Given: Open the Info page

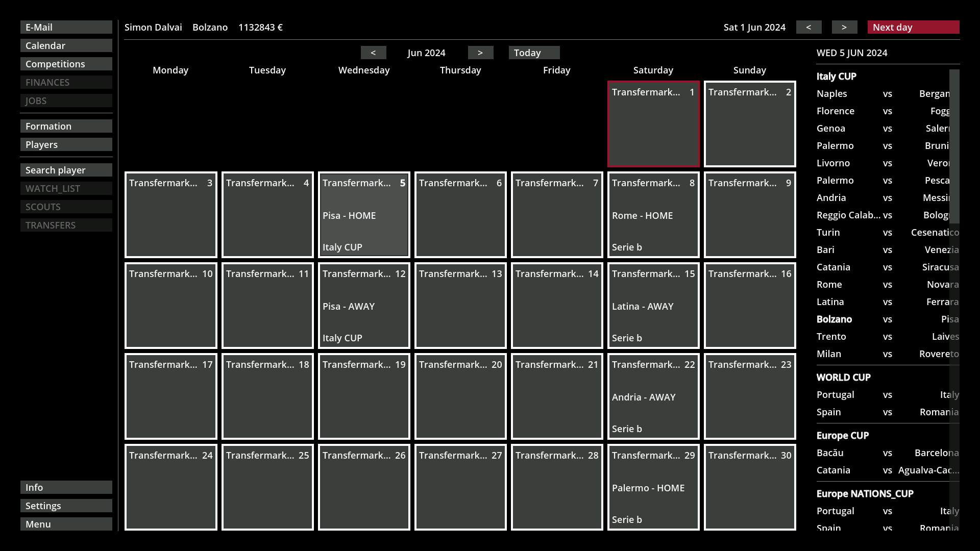Looking at the screenshot, I should tap(66, 487).
